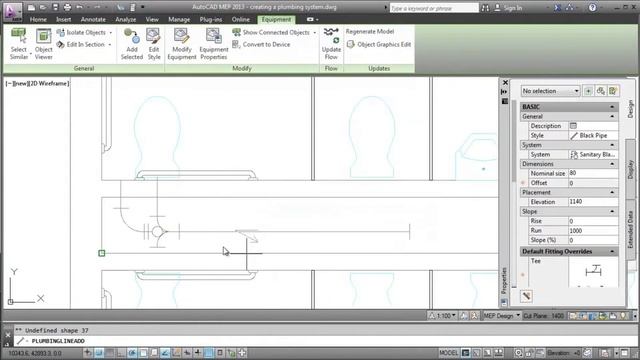This screenshot has height=360, width=640.
Task: Click the Save icon in quick access toolbar
Action: point(56,7)
